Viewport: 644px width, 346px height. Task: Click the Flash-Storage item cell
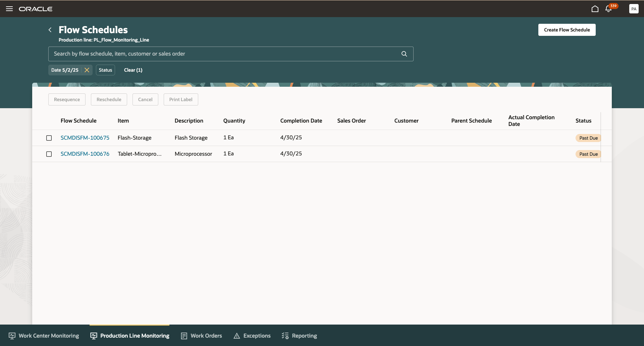pos(135,138)
